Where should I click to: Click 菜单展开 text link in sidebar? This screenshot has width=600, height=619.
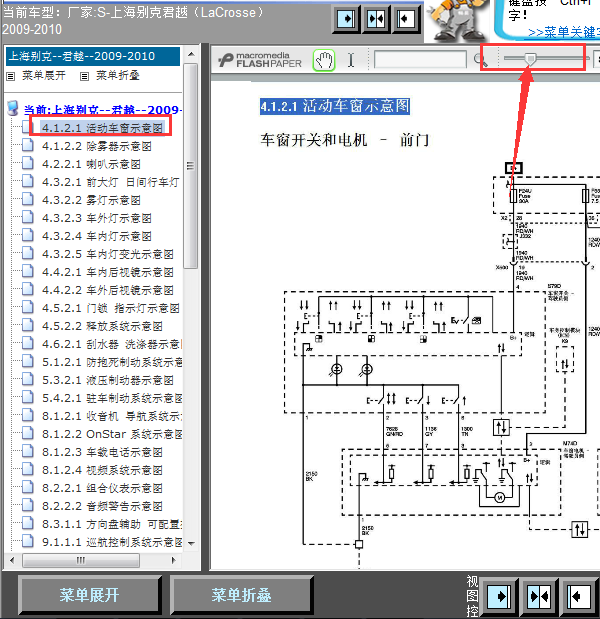pos(44,75)
